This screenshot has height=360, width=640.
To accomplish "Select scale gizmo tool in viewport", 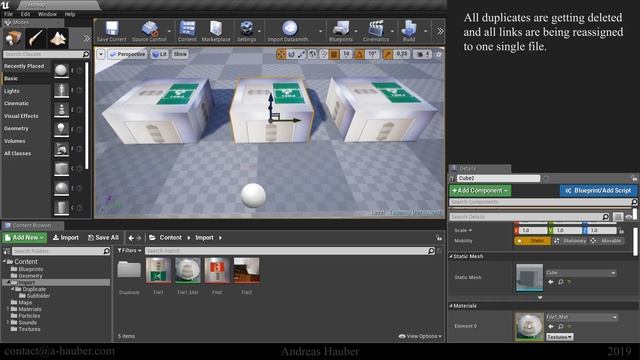I will point(301,54).
